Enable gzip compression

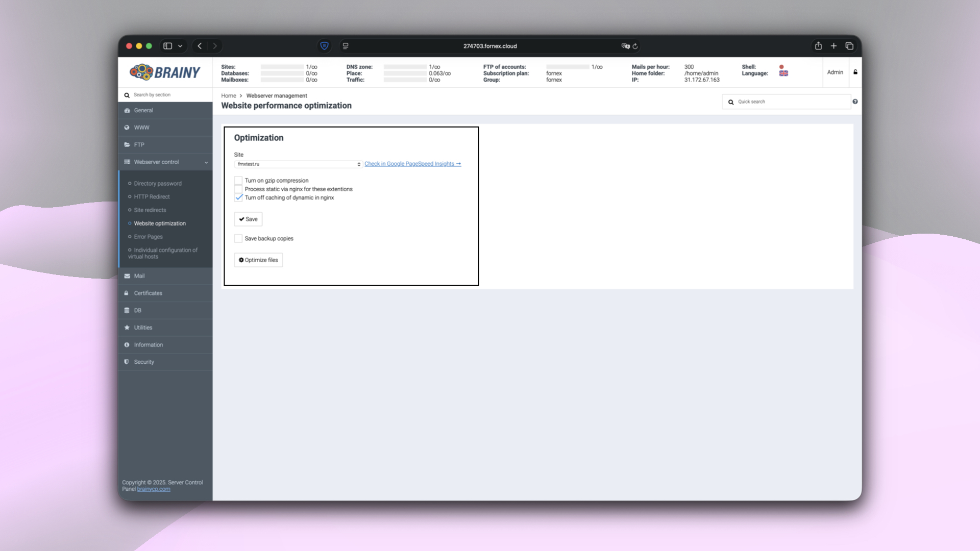238,180
